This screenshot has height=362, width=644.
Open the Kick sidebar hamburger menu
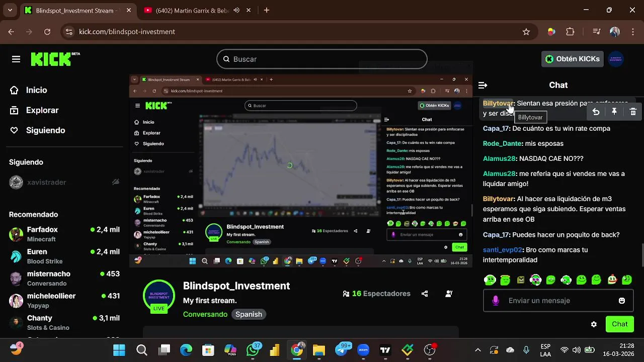point(16,59)
